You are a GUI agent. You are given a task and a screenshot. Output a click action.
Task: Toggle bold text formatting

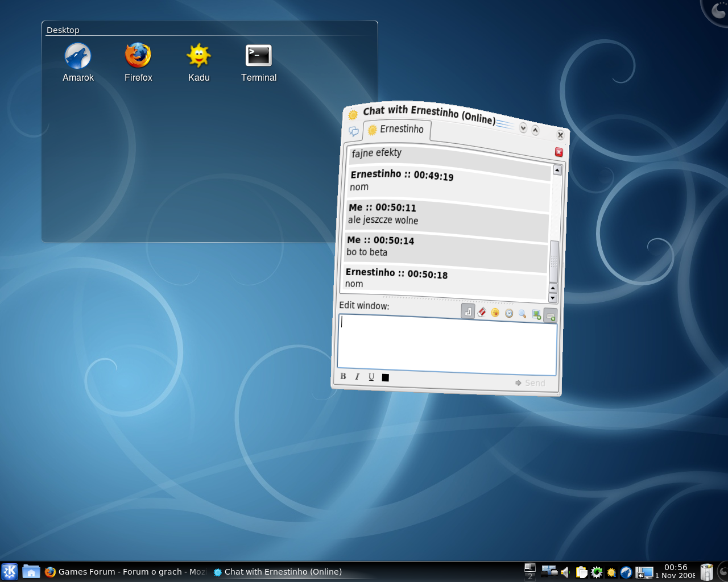tap(343, 376)
